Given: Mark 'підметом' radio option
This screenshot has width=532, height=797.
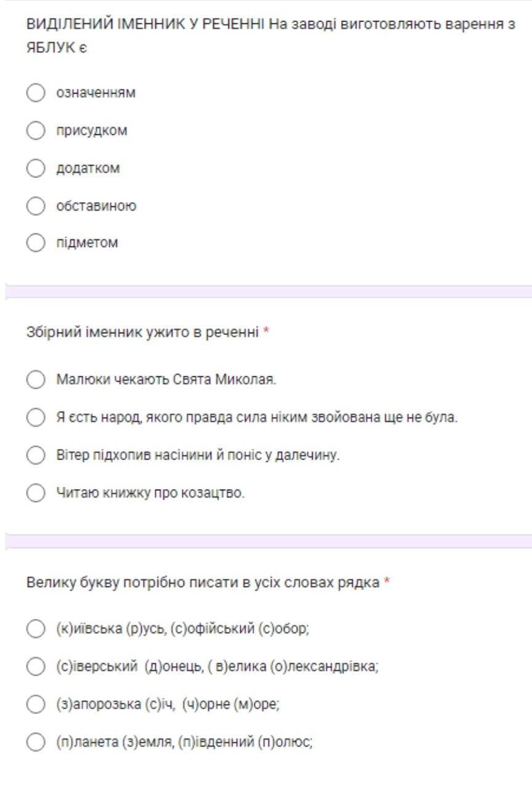Looking at the screenshot, I should coord(36,243).
